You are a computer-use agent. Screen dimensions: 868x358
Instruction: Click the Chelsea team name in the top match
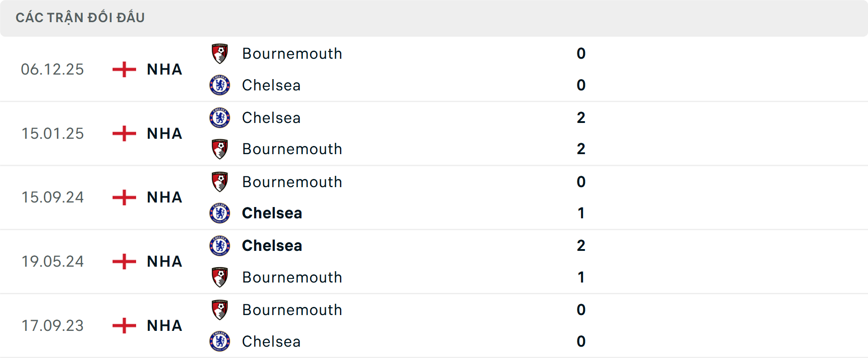coord(271,85)
